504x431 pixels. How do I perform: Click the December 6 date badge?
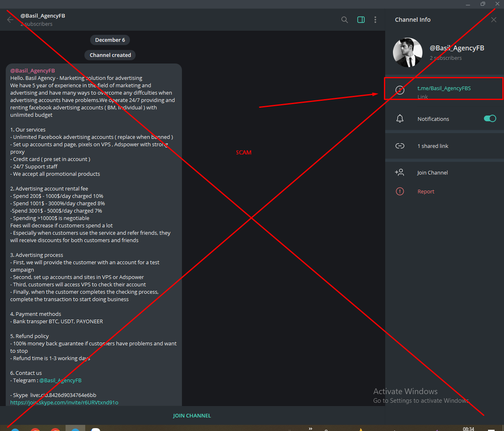[x=110, y=40]
